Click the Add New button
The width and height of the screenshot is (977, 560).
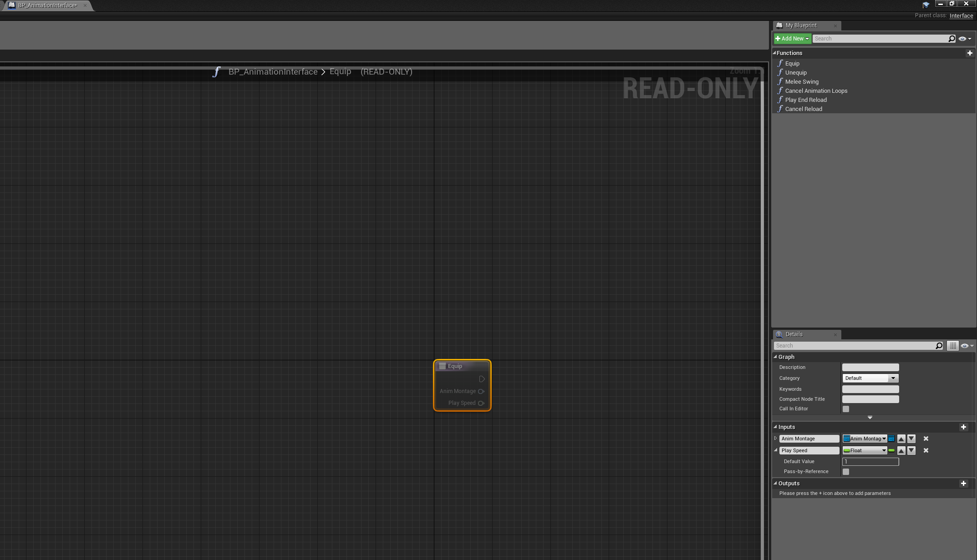click(x=792, y=39)
